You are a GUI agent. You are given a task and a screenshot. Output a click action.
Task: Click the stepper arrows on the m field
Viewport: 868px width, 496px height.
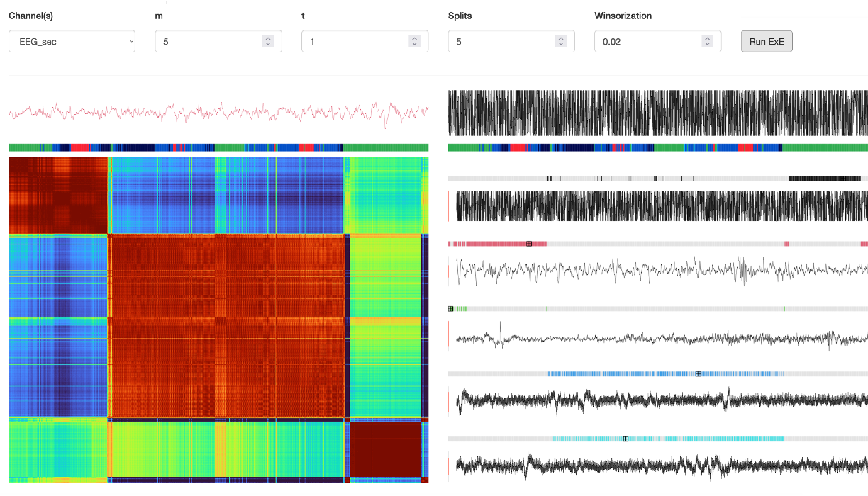(268, 42)
